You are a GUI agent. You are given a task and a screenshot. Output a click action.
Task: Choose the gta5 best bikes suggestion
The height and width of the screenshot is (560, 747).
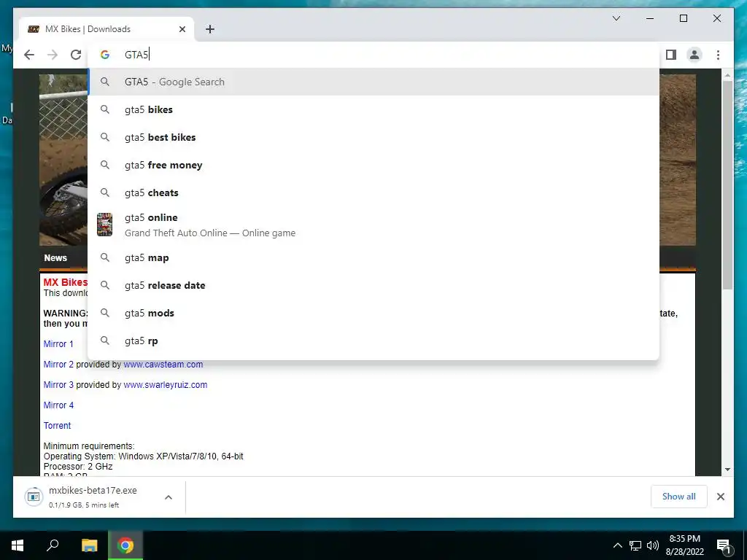tap(373, 137)
